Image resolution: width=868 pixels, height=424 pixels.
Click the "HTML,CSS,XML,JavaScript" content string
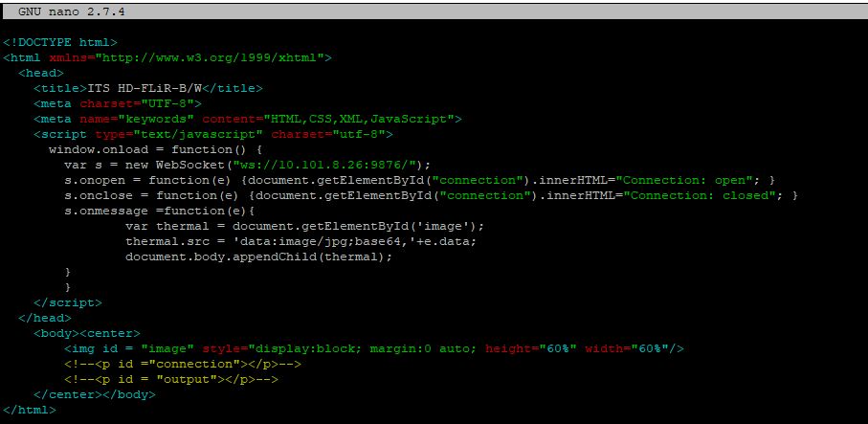point(358,119)
